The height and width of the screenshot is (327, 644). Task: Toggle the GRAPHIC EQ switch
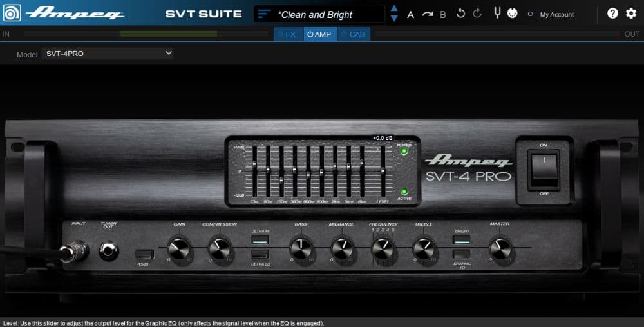pos(462,254)
